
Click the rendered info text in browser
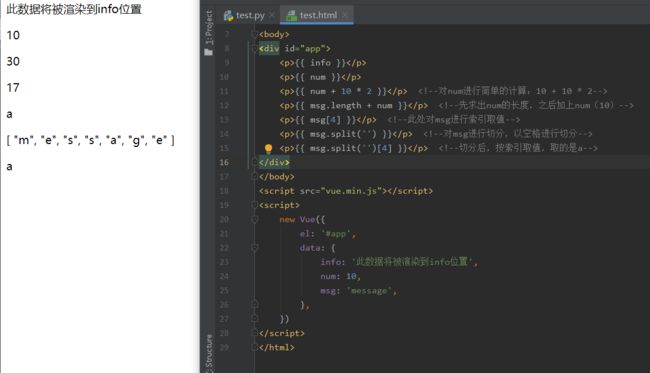click(74, 9)
